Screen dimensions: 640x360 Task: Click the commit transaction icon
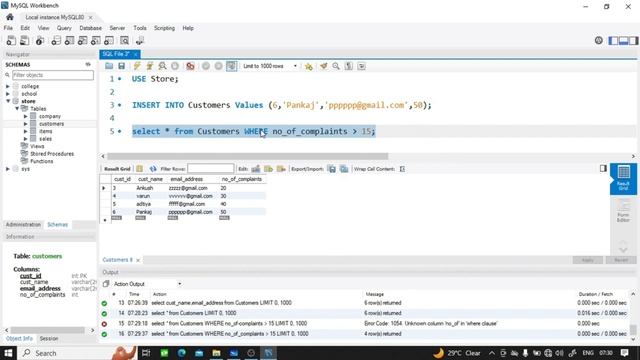pos(206,66)
